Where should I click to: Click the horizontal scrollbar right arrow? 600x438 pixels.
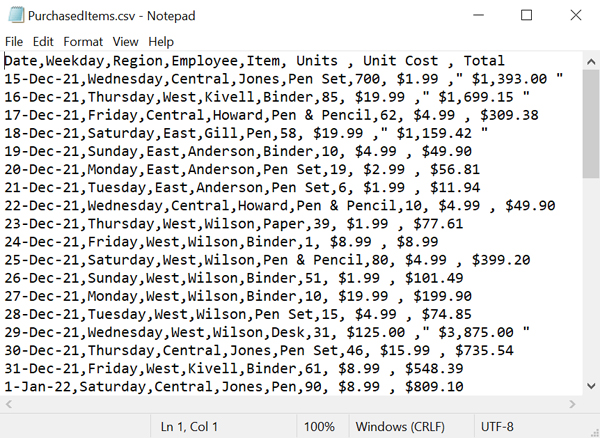(572, 404)
